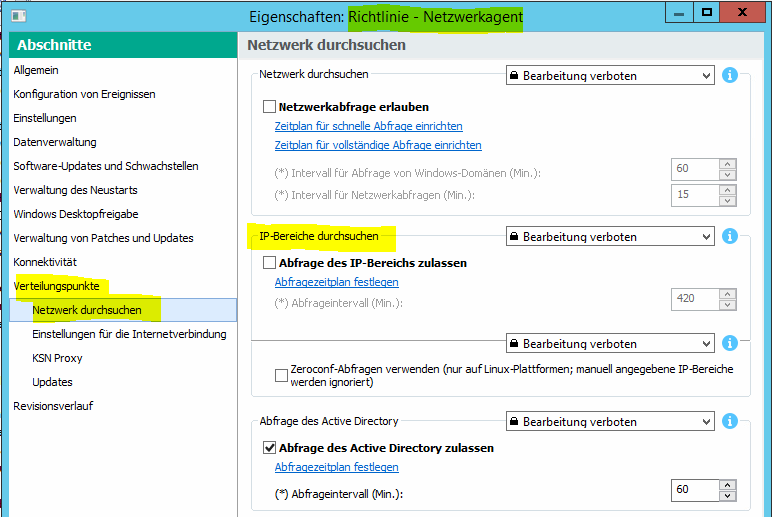Click the info icon beside Netzwerk durchsuchen lock dropdown
Viewport: 772px width, 517px height.
click(730, 75)
